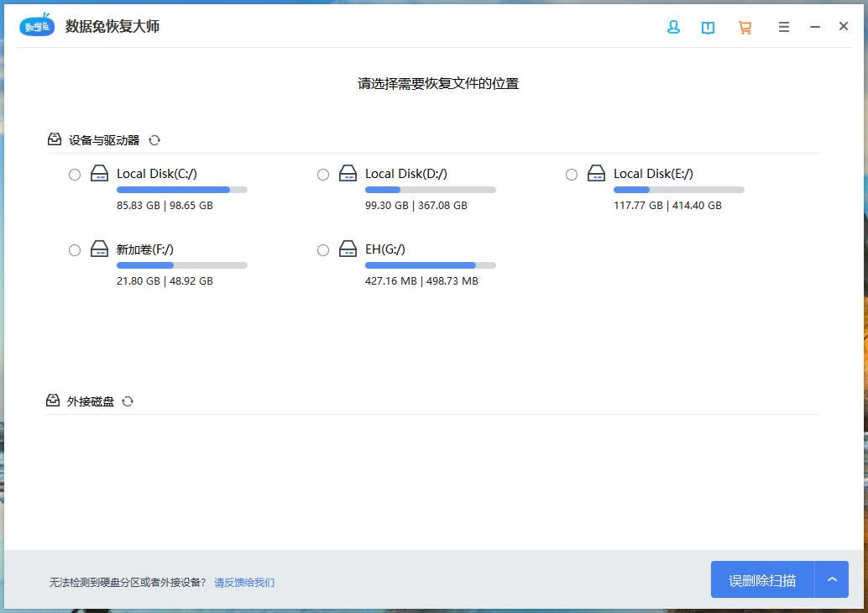
Task: Click the 设备与驱动器 heading text
Action: (104, 140)
